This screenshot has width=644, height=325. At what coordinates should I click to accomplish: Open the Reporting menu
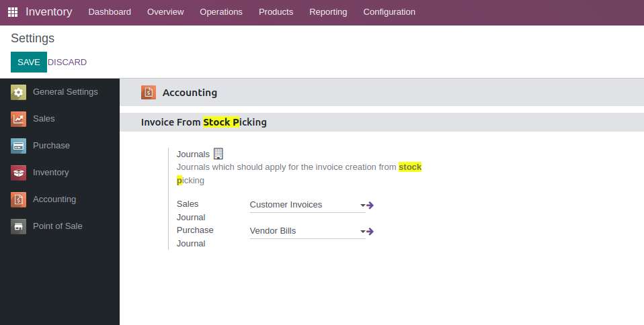coord(328,12)
